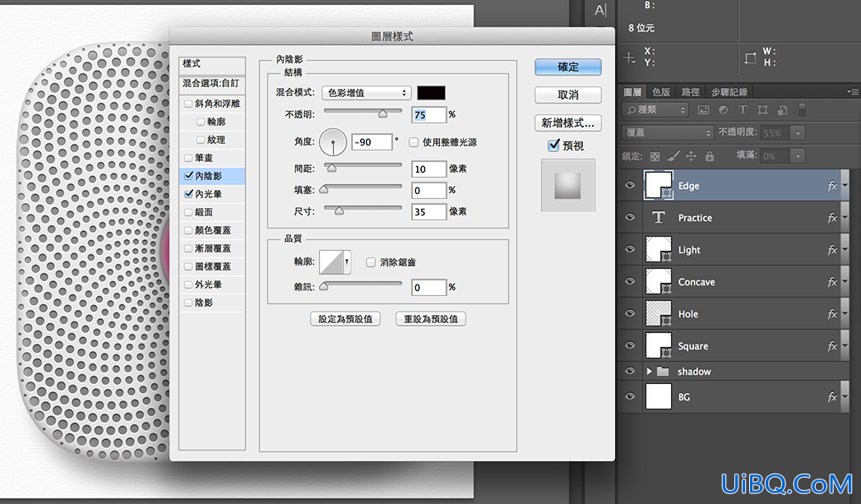Viewport: 861px width, 504px height.
Task: Hide the shadow group
Action: pyautogui.click(x=630, y=371)
